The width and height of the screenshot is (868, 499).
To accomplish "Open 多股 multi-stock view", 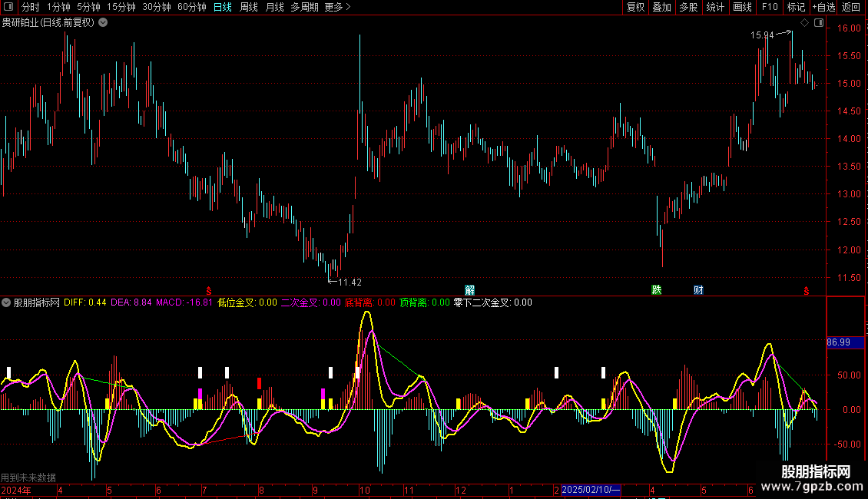I will coord(688,7).
